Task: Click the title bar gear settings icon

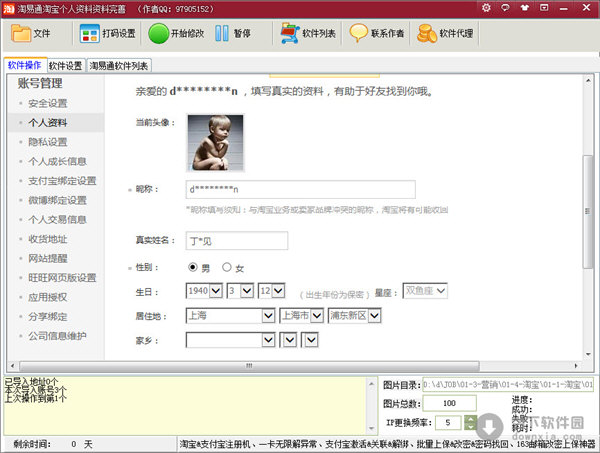Action: click(x=486, y=8)
